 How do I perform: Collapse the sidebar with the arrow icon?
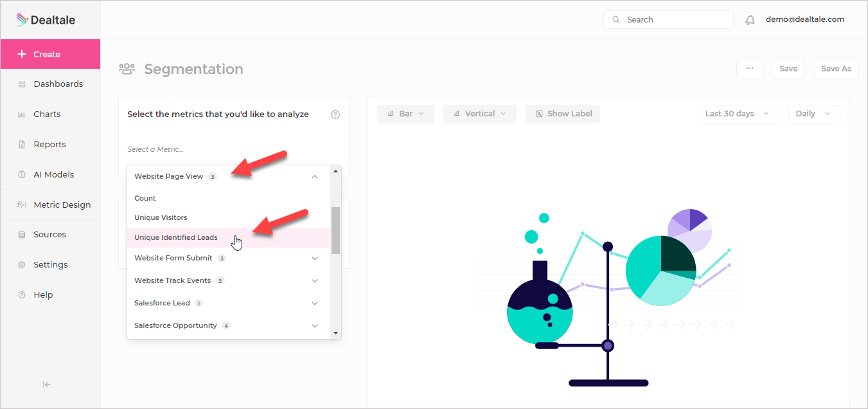[47, 385]
